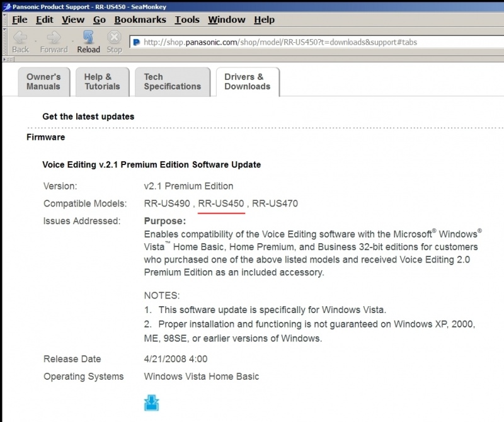Image resolution: width=504 pixels, height=422 pixels.
Task: Click the Panasonic site icon in URL bar
Action: (136, 42)
